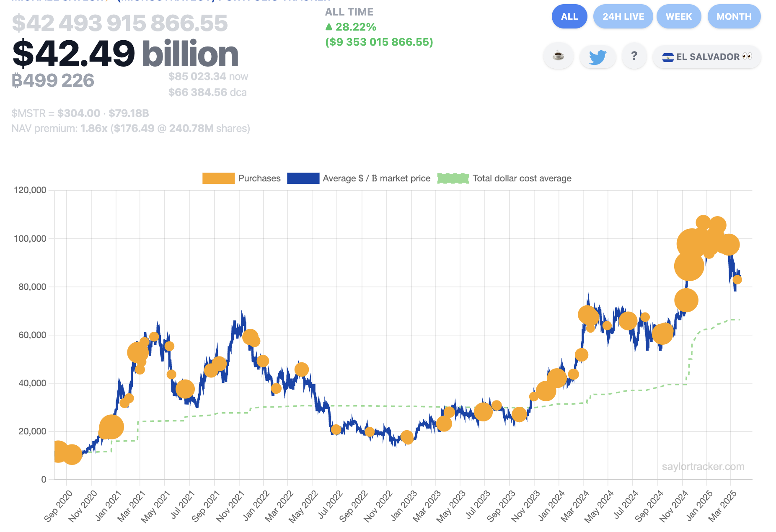
Task: Toggle the Purchases legend series
Action: point(241,178)
